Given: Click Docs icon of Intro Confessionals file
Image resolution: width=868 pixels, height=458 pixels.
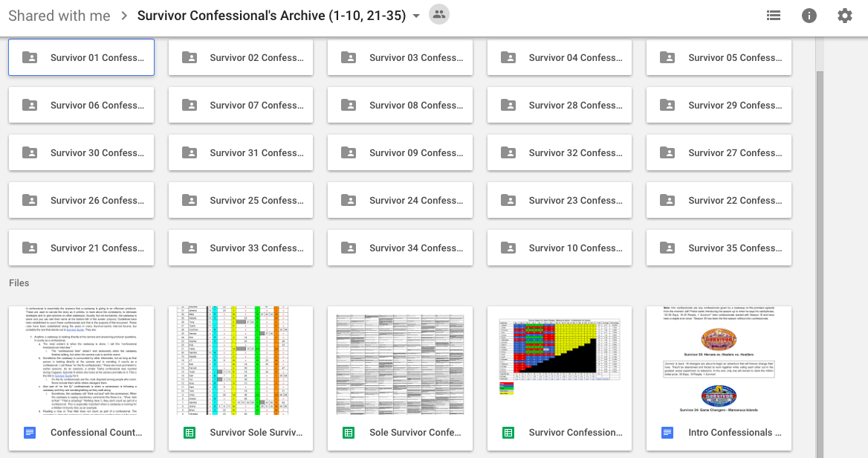Looking at the screenshot, I should 667,433.
